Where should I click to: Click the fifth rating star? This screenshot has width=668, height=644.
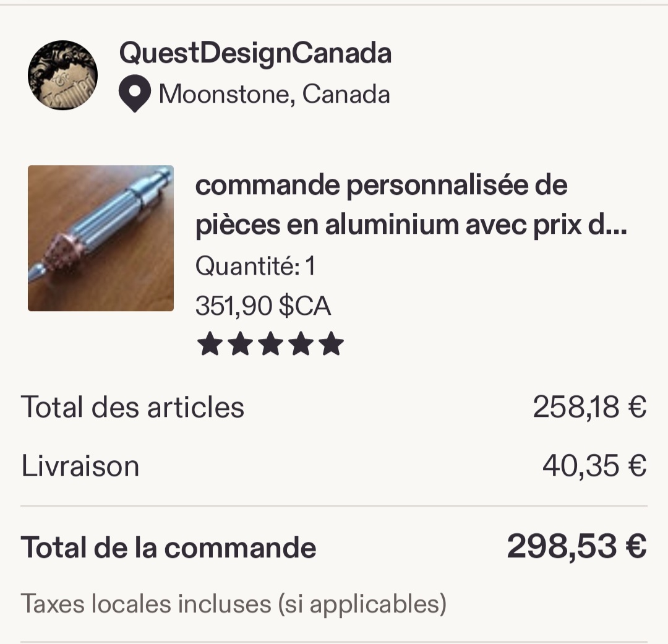[332, 344]
